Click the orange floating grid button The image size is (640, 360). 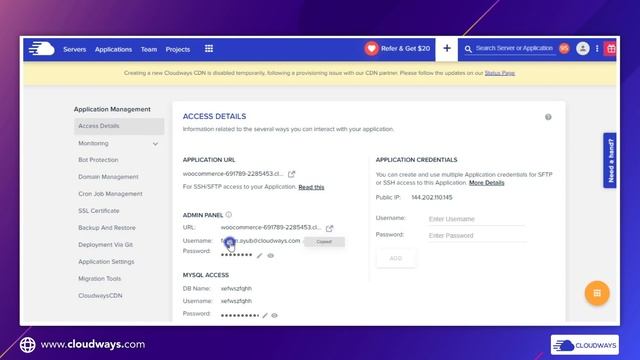[x=597, y=293]
